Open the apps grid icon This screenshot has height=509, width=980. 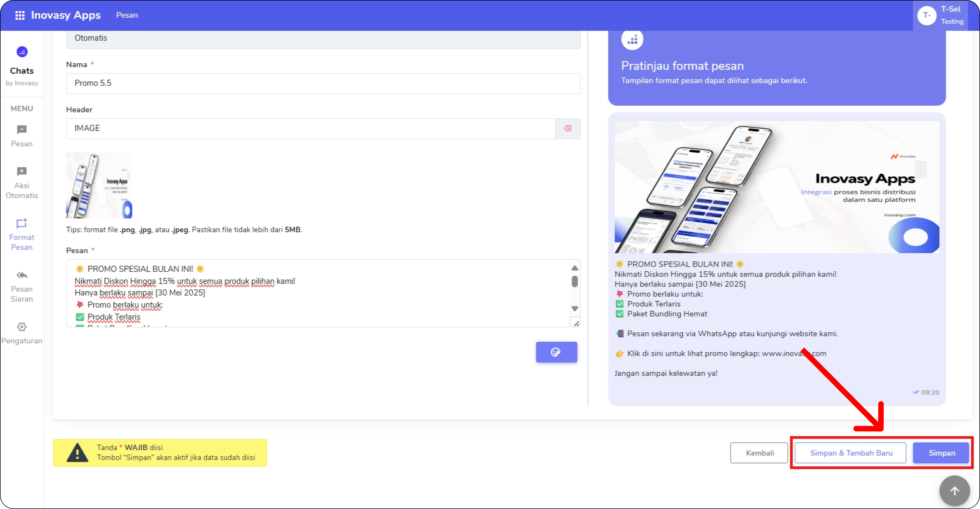20,15
